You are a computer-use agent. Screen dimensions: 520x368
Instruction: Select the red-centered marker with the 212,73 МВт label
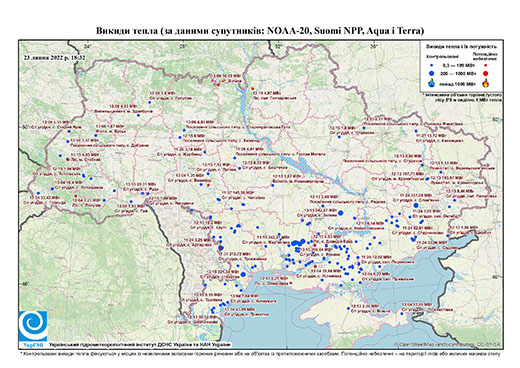[221, 248]
